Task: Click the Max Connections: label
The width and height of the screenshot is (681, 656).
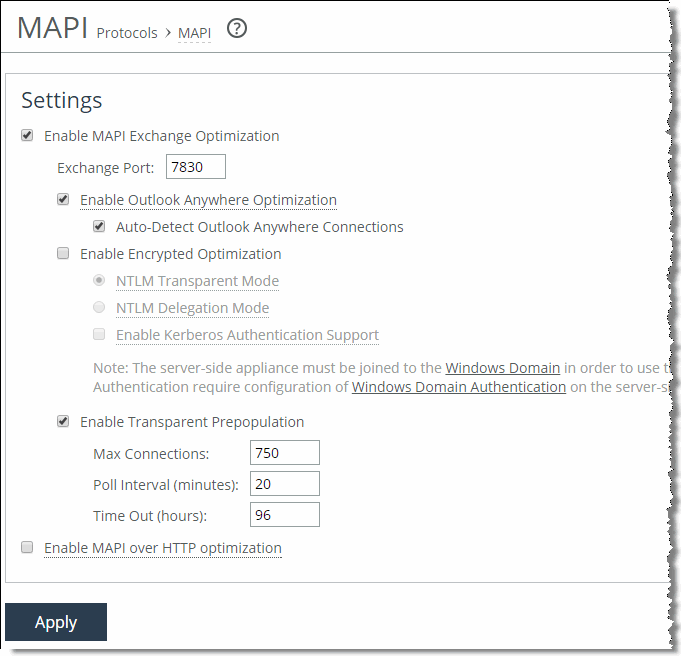Action: (x=151, y=454)
